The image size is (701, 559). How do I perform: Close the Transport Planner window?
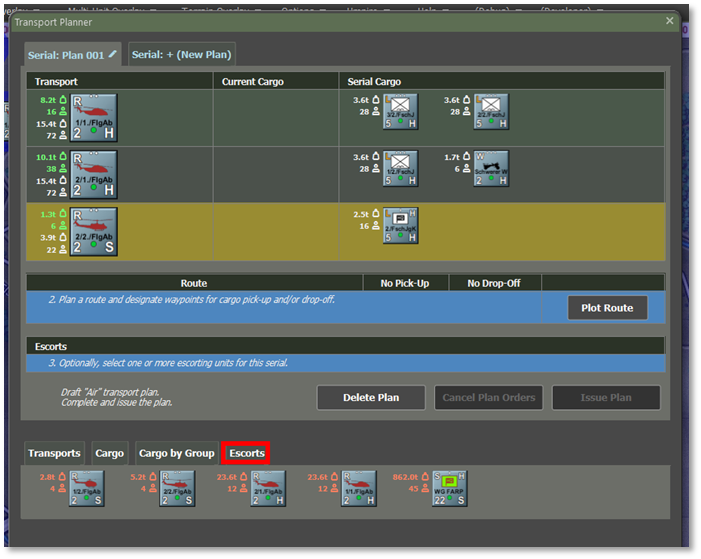(x=670, y=21)
